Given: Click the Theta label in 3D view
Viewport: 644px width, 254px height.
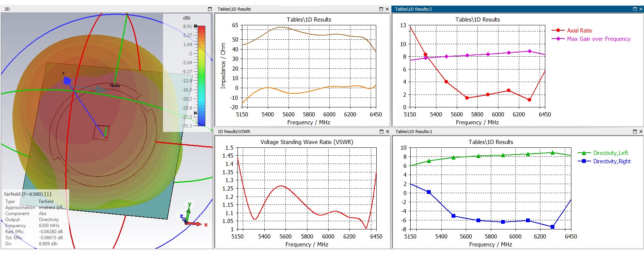Looking at the screenshot, I should (115, 86).
